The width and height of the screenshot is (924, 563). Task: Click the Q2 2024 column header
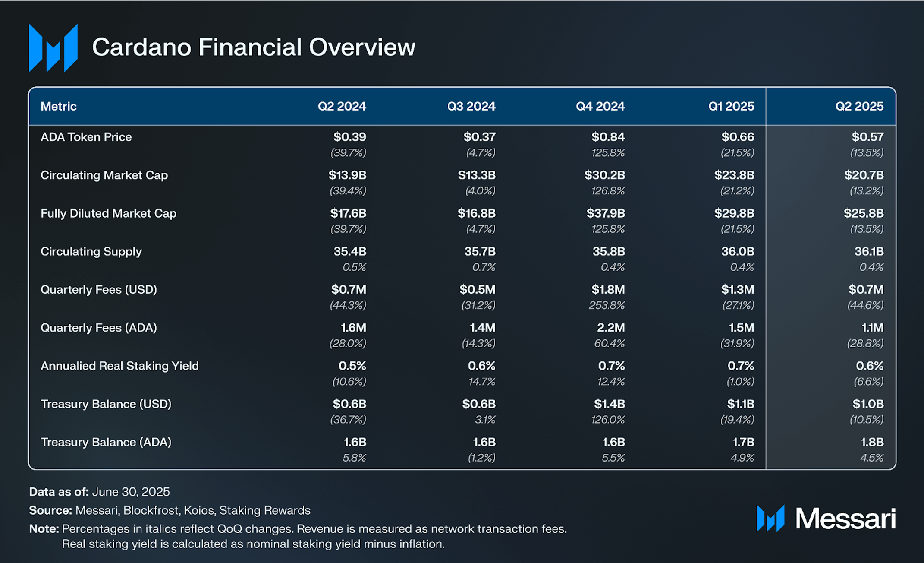(342, 106)
